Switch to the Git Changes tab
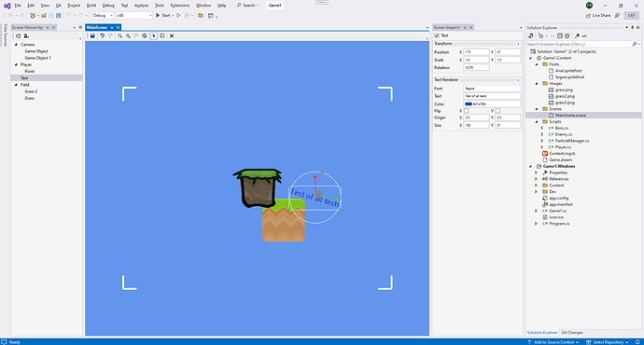The width and height of the screenshot is (644, 345). point(572,332)
